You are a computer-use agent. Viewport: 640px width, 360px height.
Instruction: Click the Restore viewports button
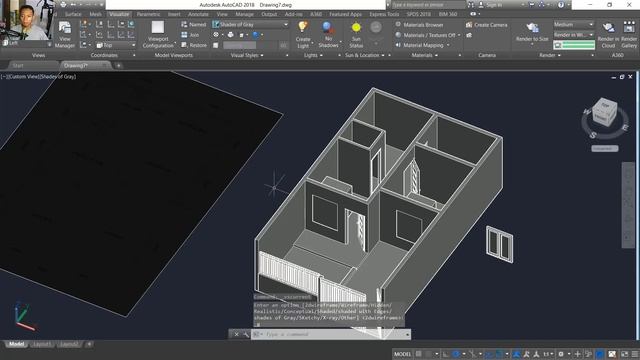coord(194,45)
